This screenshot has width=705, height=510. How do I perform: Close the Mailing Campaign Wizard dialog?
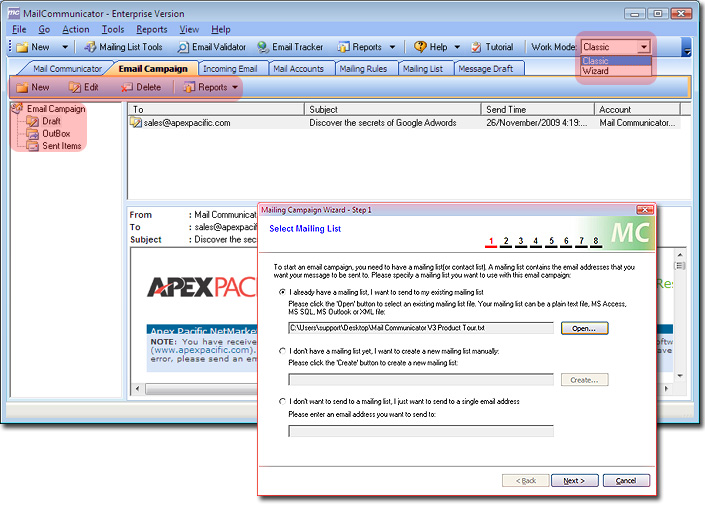pos(645,210)
